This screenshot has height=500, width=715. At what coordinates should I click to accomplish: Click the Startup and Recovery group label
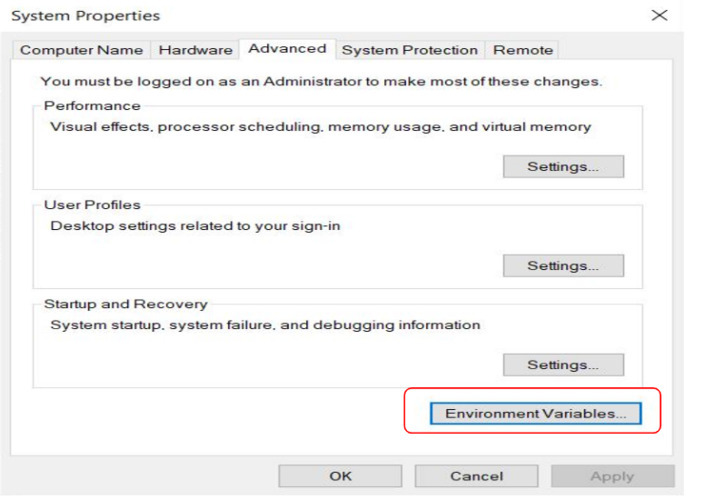coord(125,304)
